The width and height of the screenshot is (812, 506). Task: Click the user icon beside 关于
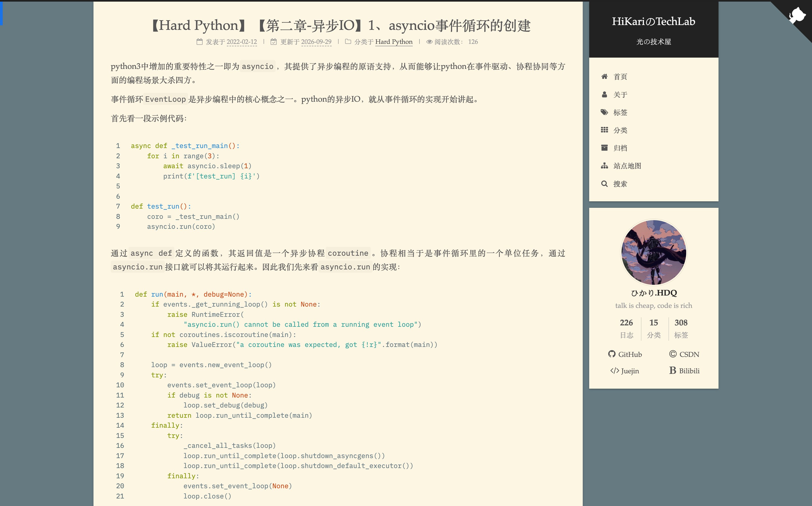click(x=604, y=95)
